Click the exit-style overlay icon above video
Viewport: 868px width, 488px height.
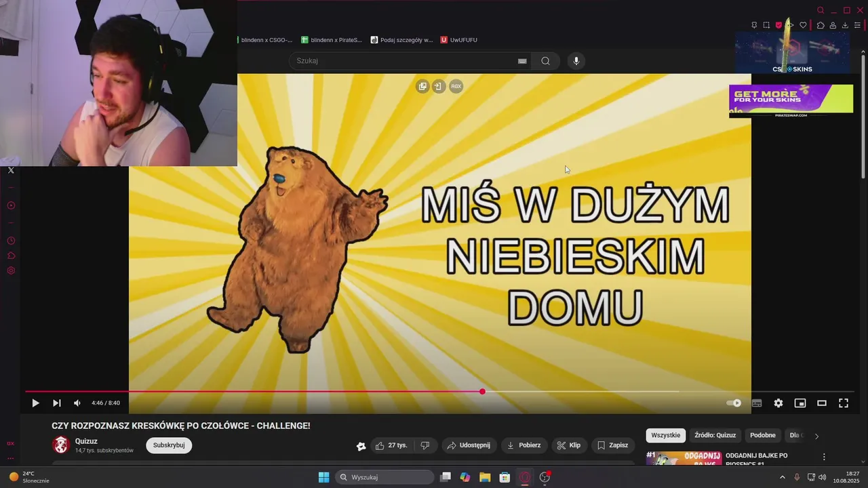pos(439,86)
